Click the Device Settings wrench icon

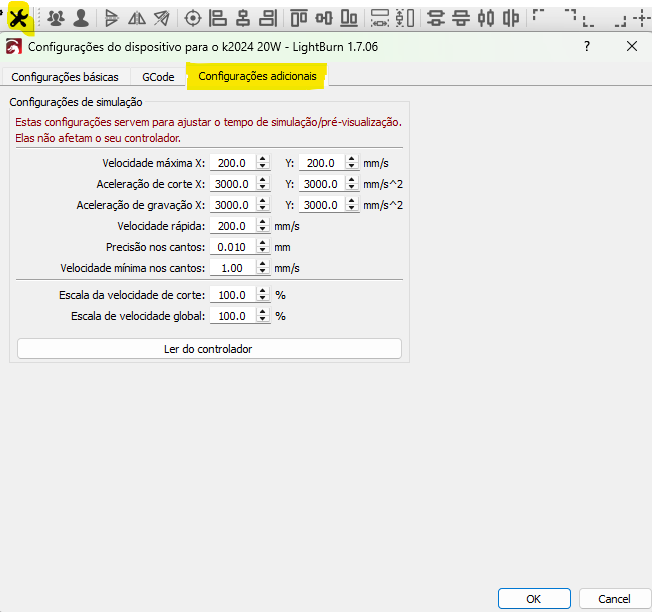tap(17, 17)
